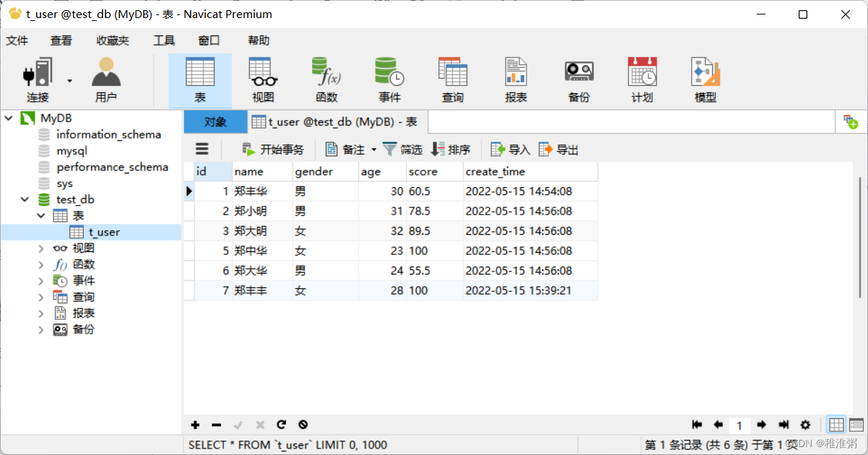Open the 报表 reports toolbar icon
The height and width of the screenshot is (455, 868).
(x=516, y=80)
